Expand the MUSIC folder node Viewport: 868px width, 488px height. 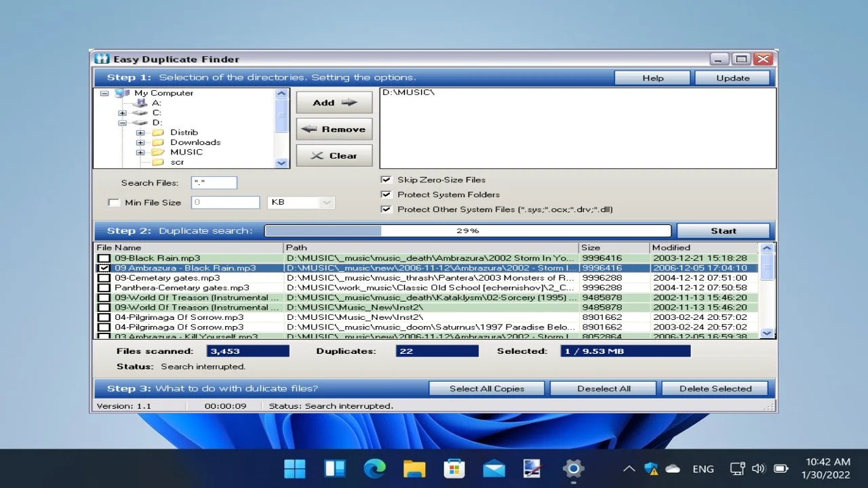140,152
